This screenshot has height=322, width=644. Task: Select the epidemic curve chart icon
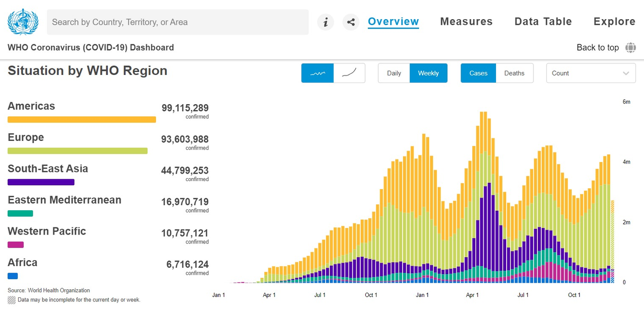point(317,73)
